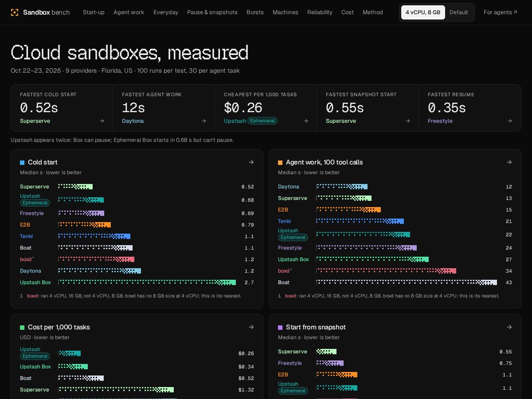Go to the Method section
This screenshot has height=399, width=532.
point(373,12)
